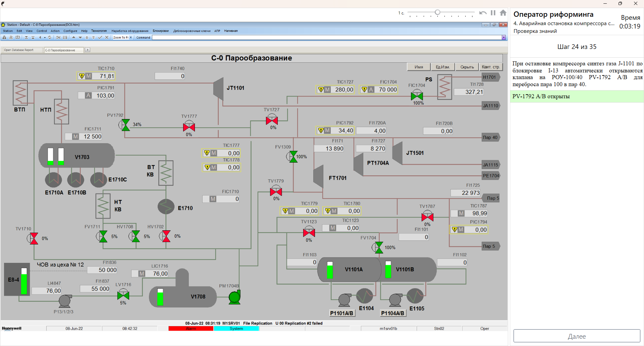Go to the JA1110 navigation arrow
This screenshot has height=346, width=644.
[491, 106]
